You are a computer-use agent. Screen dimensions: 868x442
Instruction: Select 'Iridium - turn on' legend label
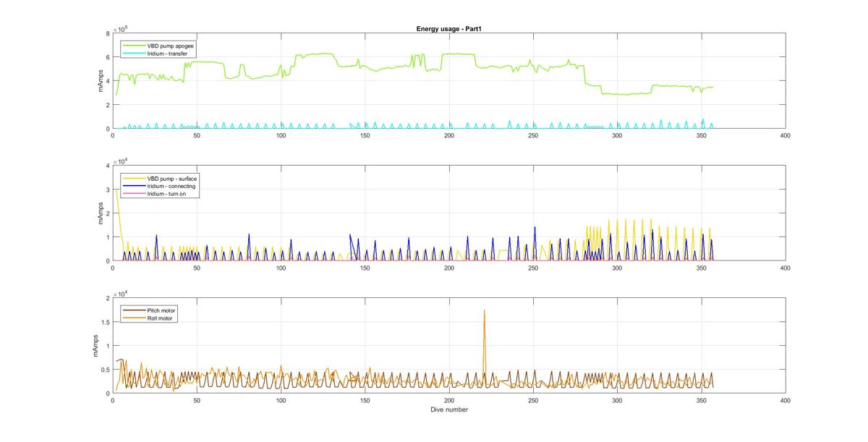pyautogui.click(x=168, y=194)
